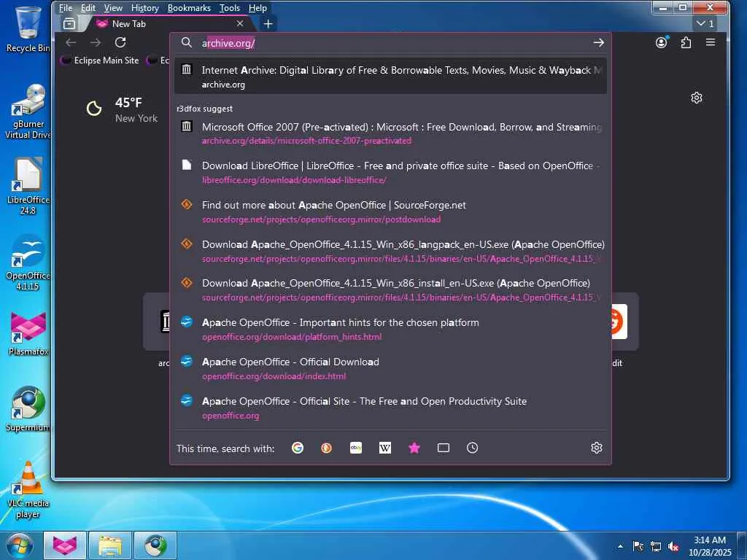Open search settings gear in dropdown
This screenshot has width=747, height=560.
597,448
